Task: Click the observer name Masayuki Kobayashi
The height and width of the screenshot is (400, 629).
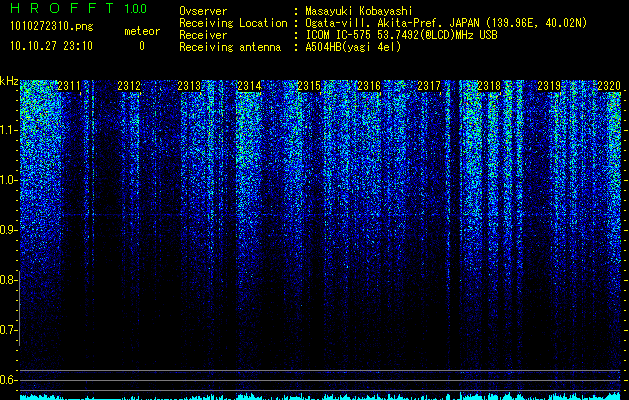Action: coord(359,11)
